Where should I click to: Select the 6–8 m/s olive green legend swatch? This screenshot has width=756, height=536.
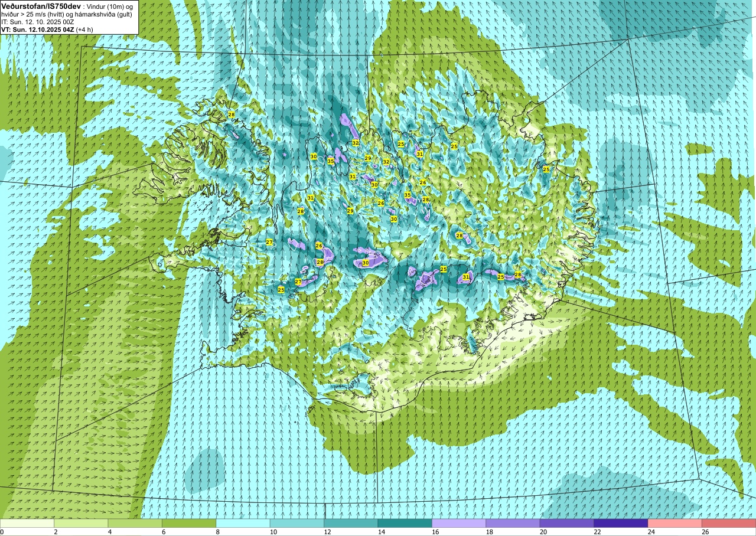pyautogui.click(x=189, y=523)
